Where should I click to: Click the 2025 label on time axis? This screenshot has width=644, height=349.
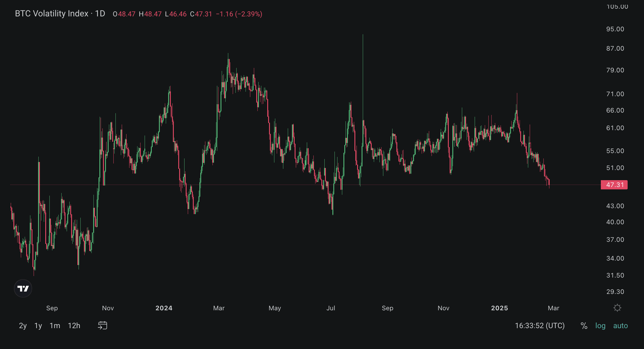point(499,308)
